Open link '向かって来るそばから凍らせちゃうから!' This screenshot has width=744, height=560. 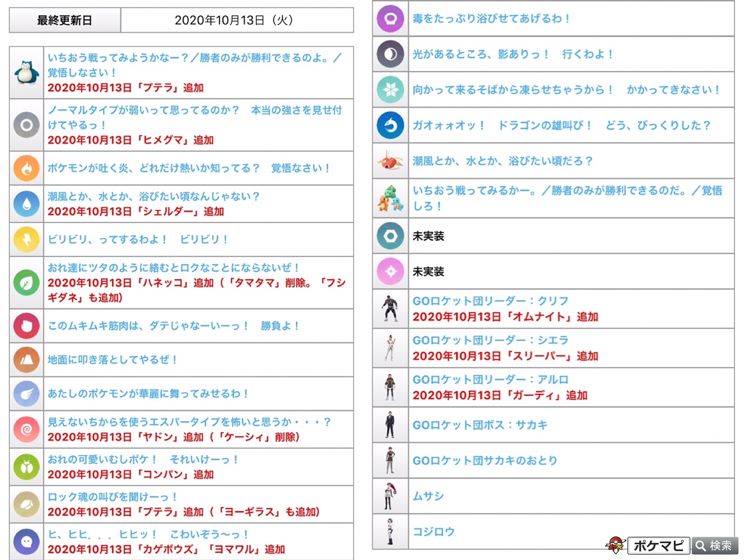(566, 90)
